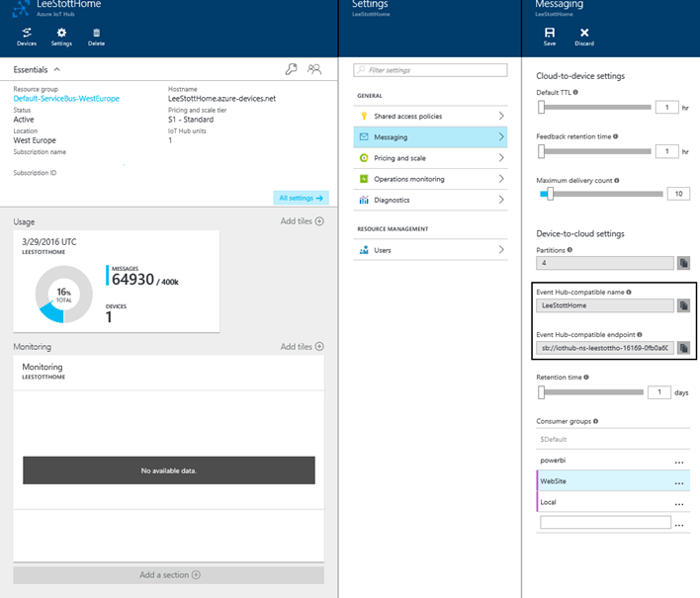
Task: Click the All settings link
Action: click(x=301, y=198)
